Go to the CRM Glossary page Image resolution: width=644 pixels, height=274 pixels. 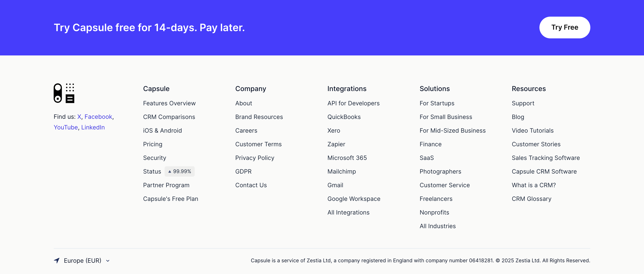(x=531, y=199)
